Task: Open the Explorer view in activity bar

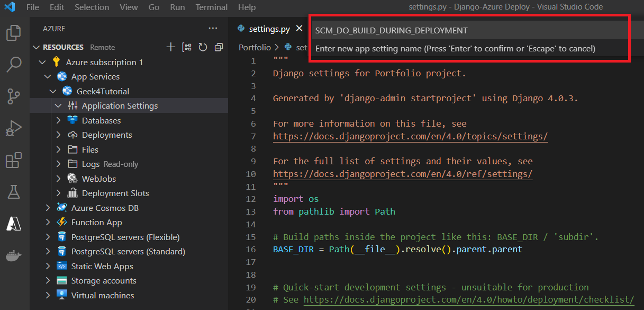Action: (x=13, y=33)
